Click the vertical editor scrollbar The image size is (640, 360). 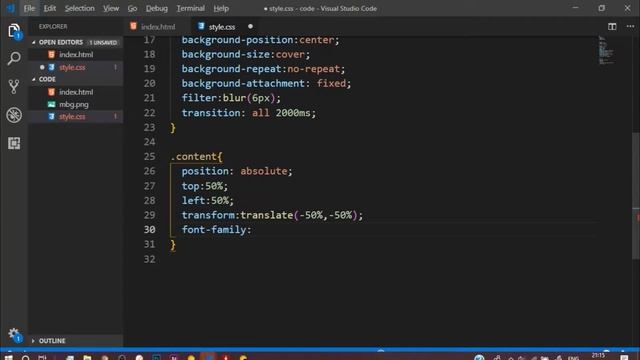click(x=636, y=196)
